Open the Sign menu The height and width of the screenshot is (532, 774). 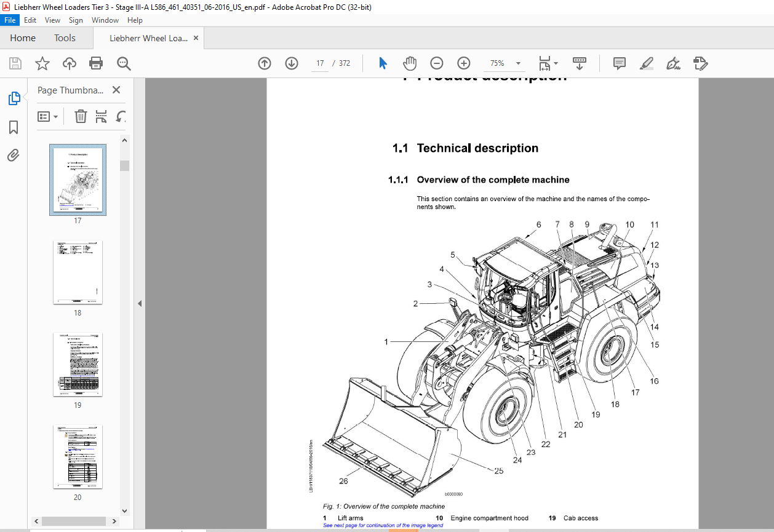tap(76, 20)
